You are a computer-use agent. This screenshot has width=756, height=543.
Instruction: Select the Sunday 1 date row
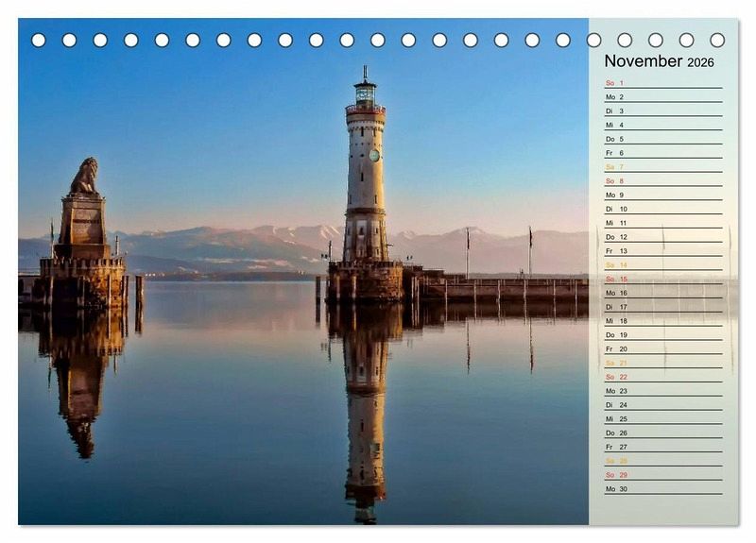point(662,83)
